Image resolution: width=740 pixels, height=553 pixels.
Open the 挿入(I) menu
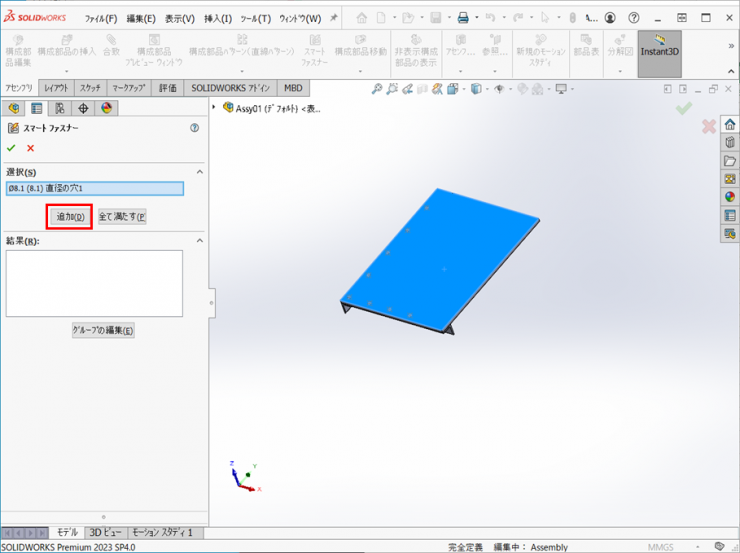click(x=217, y=18)
